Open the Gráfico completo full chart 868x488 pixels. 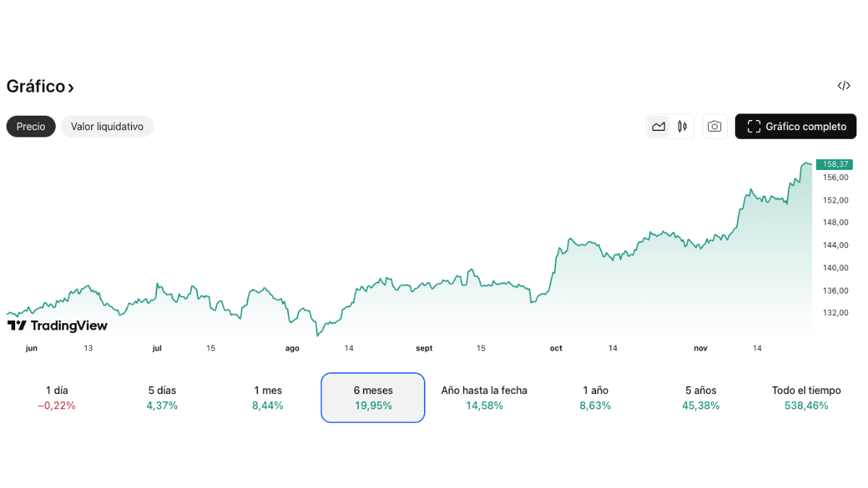pos(796,127)
